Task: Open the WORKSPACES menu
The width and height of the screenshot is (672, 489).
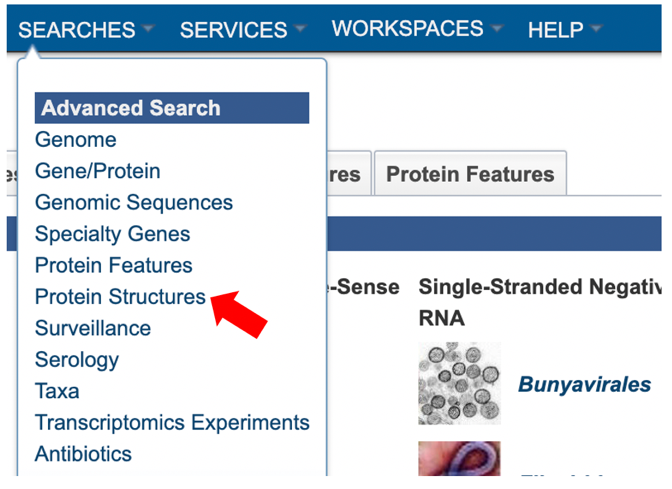Action: tap(408, 29)
